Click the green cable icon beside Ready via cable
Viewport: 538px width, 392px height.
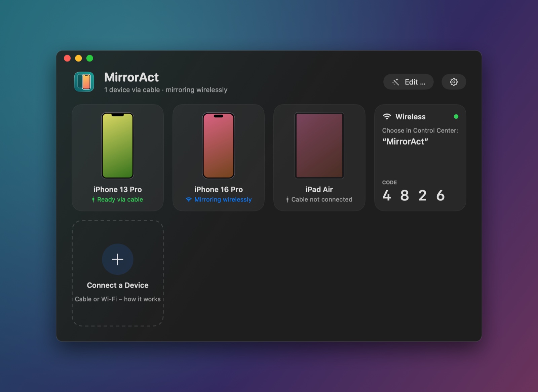pos(93,200)
